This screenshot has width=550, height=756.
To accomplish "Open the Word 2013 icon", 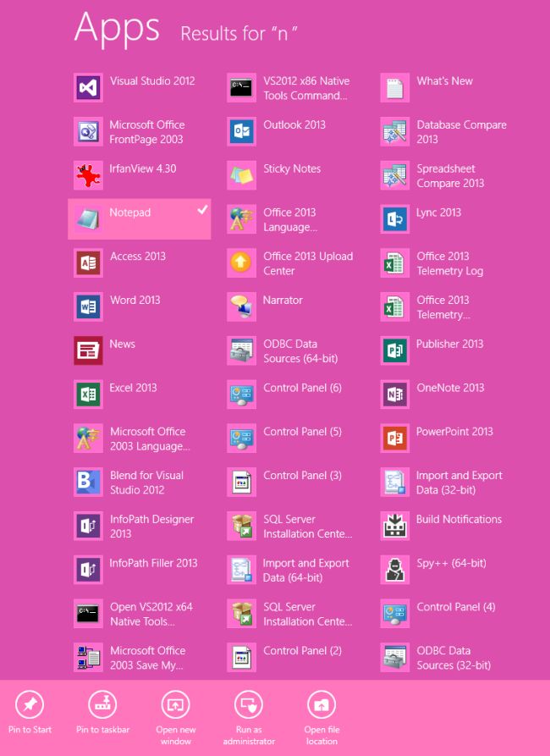I will coord(88,306).
